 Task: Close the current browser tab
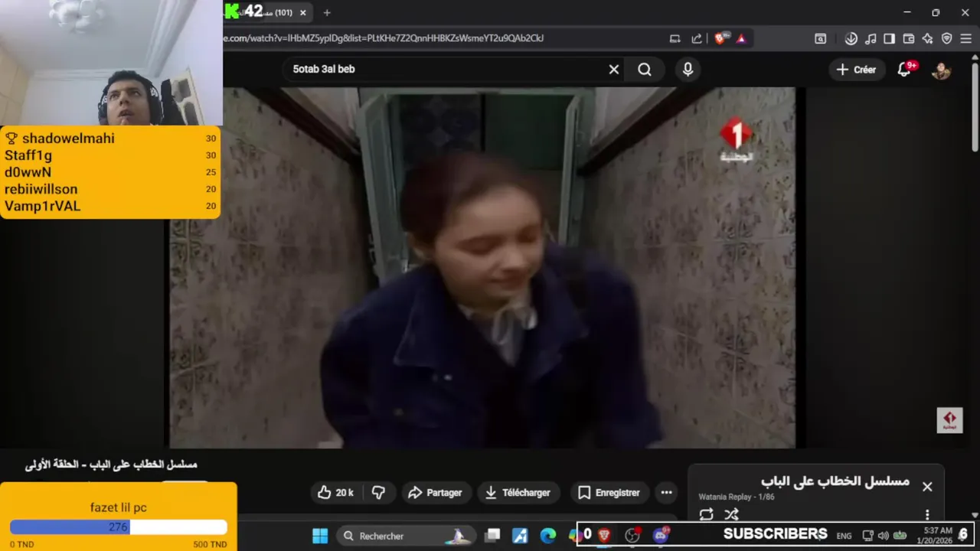pos(303,12)
